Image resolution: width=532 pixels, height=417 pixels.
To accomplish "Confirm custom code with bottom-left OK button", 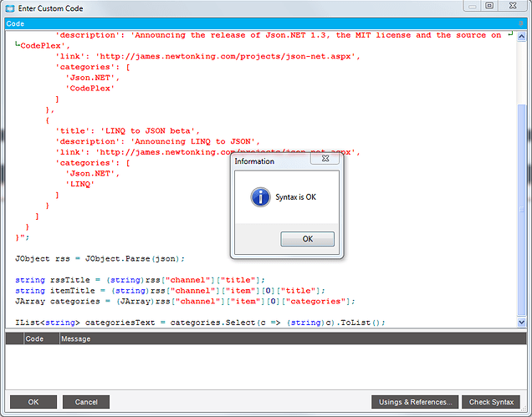I will pyautogui.click(x=33, y=402).
